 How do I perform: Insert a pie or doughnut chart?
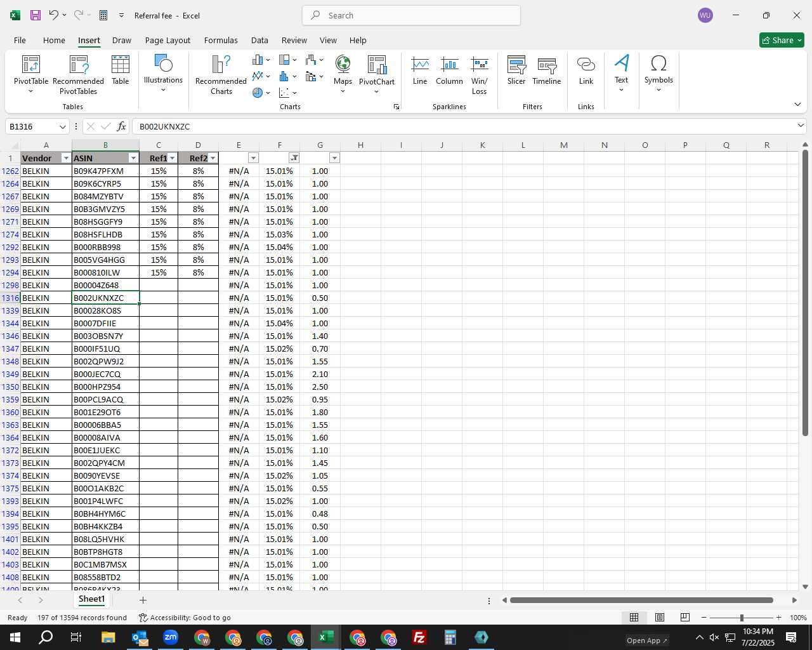pyautogui.click(x=261, y=93)
